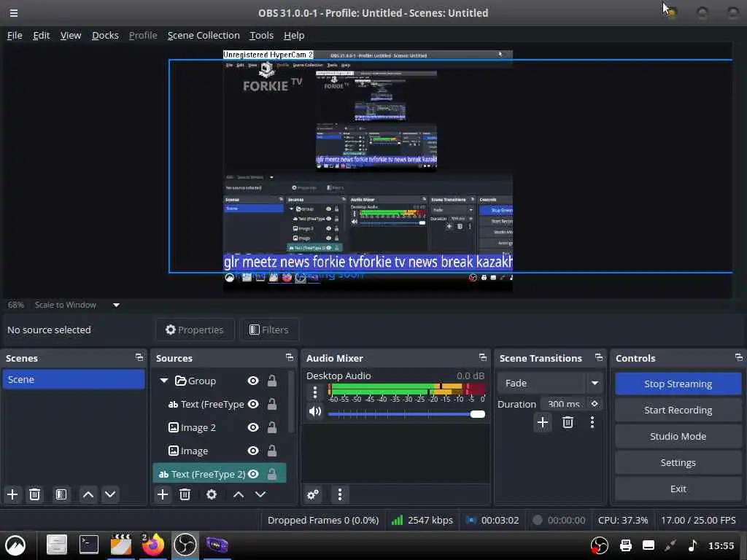Screen dimensions: 747x560
Task: Add a scene transition with plus icon
Action: coord(542,422)
